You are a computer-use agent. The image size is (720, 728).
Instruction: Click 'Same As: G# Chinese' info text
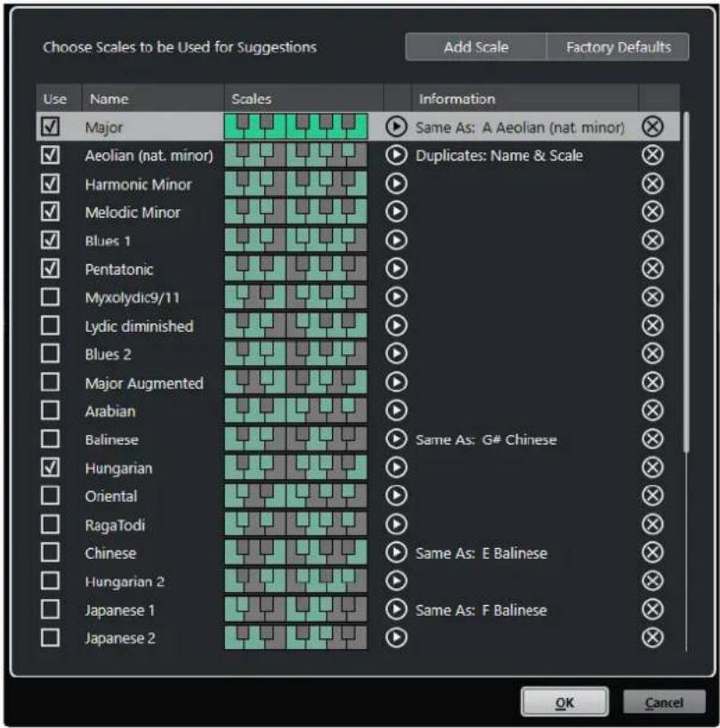pos(486,440)
